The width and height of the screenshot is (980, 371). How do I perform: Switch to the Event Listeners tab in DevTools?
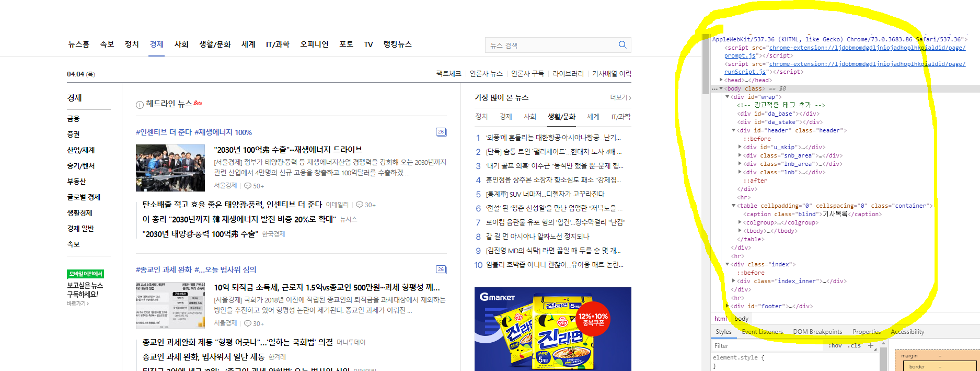(x=762, y=332)
